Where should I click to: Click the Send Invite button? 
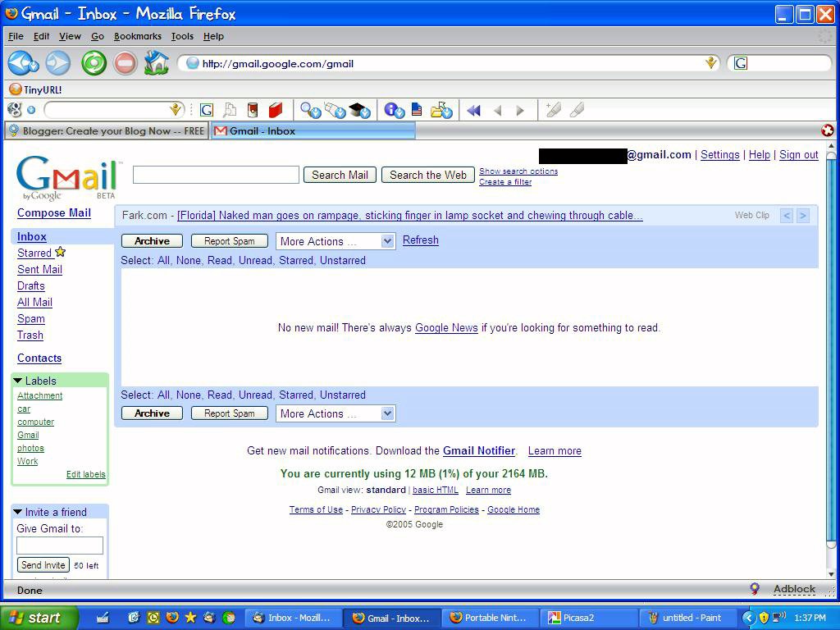click(x=43, y=564)
